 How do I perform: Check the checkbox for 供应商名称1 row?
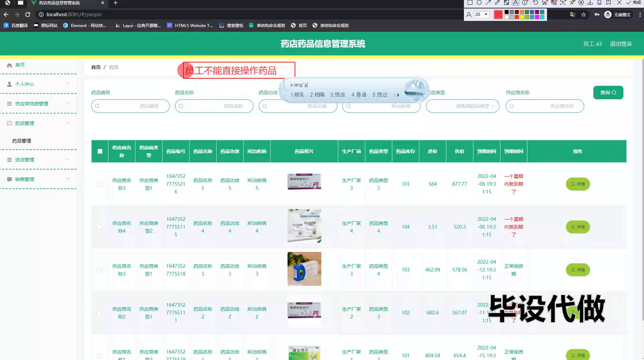pyautogui.click(x=99, y=355)
